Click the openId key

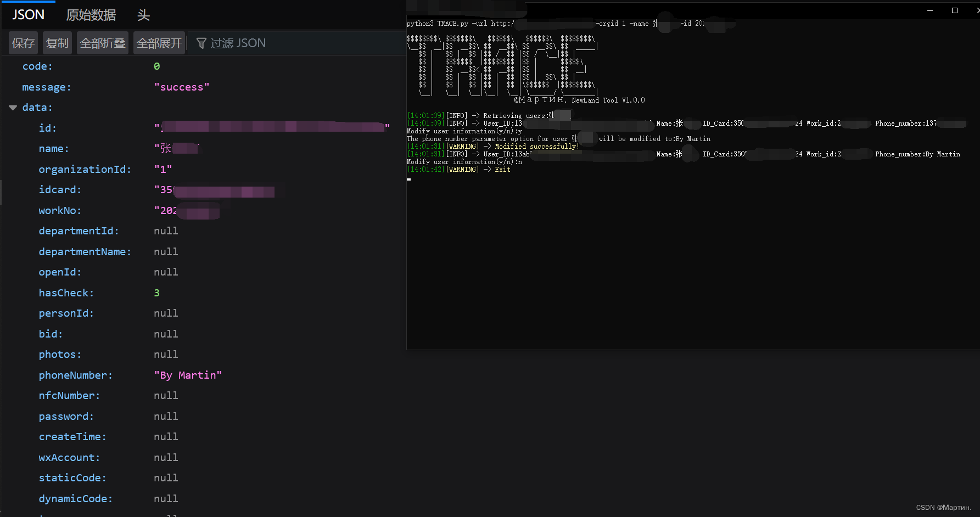[60, 272]
